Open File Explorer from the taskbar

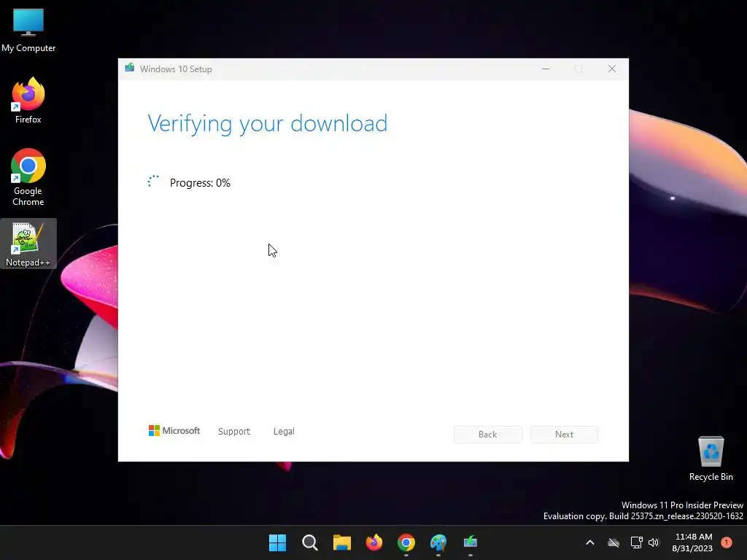tap(341, 542)
